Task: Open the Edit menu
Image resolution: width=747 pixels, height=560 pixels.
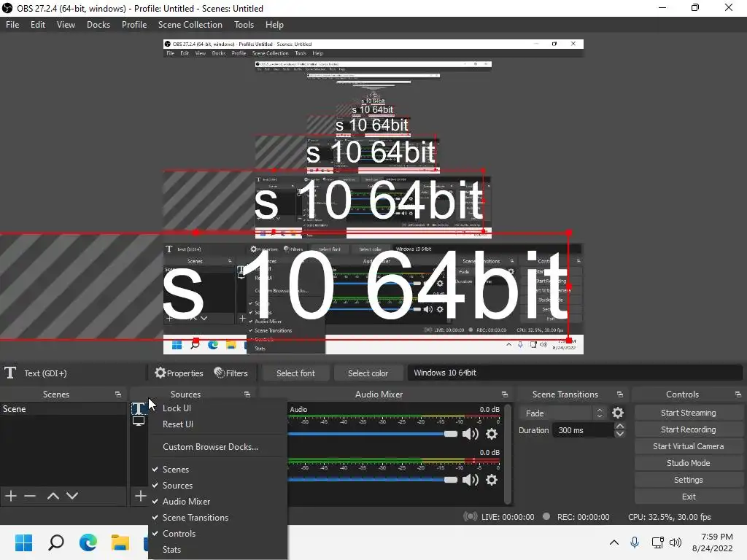Action: 38,25
